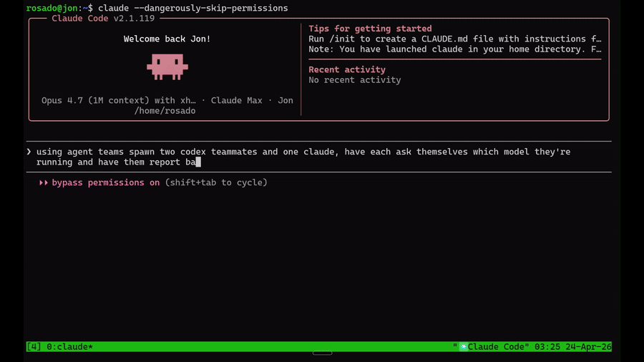
Task: Click the "rosado@jon" shell prompt
Action: pyautogui.click(x=52, y=8)
